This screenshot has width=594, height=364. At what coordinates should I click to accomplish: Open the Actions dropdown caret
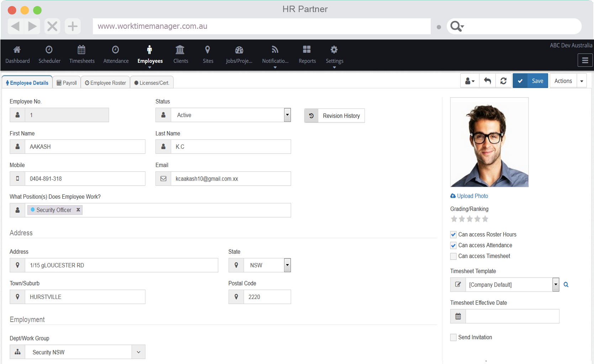tap(582, 81)
